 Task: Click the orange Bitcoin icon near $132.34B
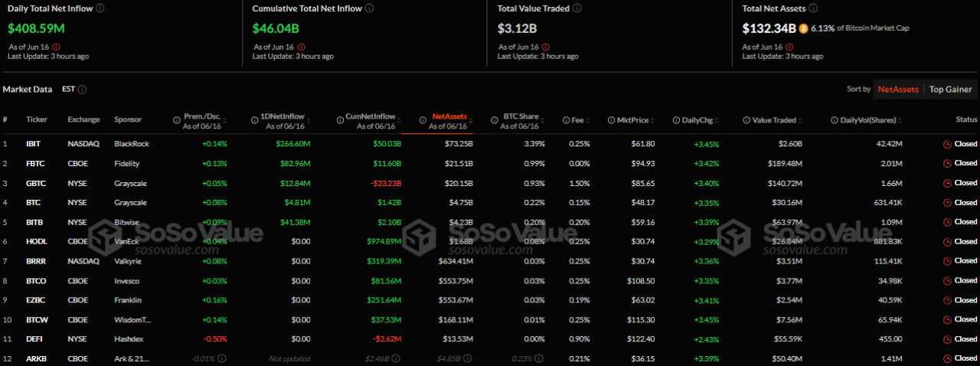pyautogui.click(x=803, y=28)
